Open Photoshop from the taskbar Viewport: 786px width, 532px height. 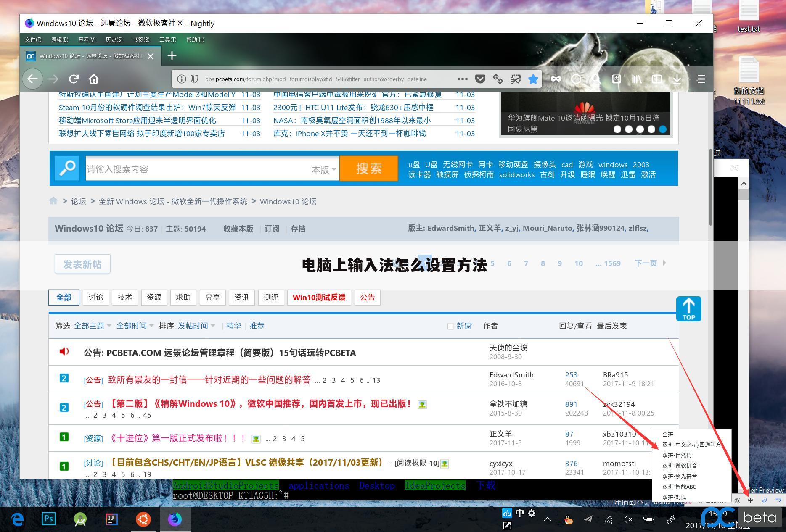point(48,519)
